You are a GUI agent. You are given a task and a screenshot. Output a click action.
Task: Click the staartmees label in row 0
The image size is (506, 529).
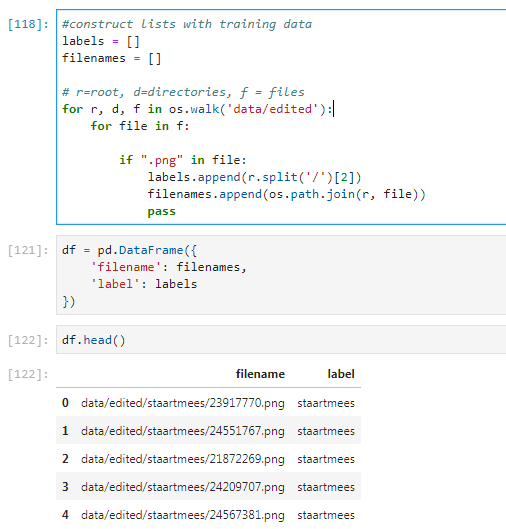pyautogui.click(x=326, y=403)
